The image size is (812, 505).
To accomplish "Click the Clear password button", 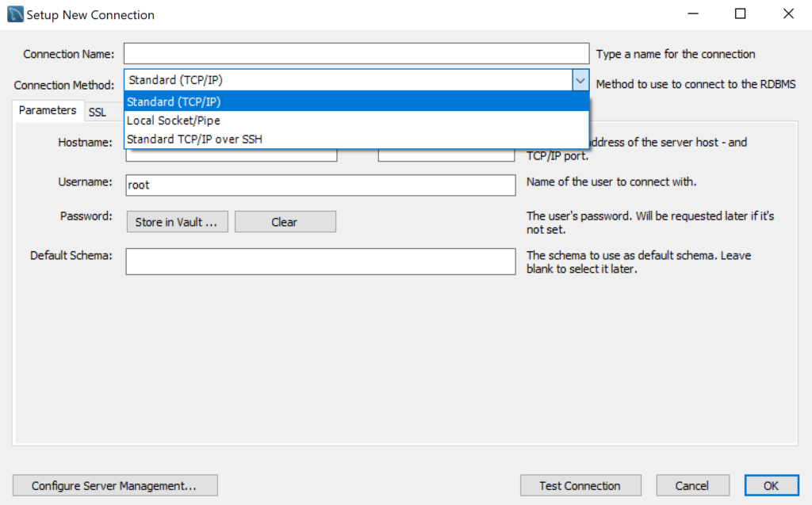I will (285, 222).
